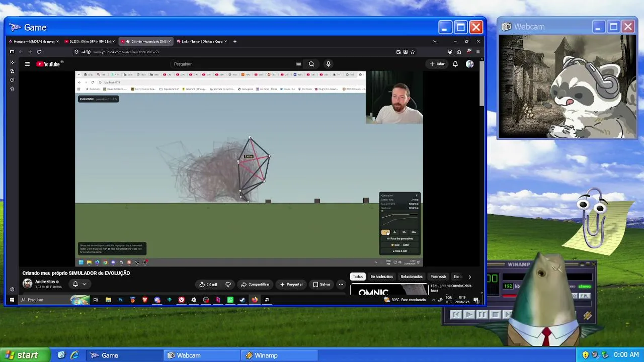Click the Perguntar ask button
Screen dimensions: 644x362
tap(291, 284)
